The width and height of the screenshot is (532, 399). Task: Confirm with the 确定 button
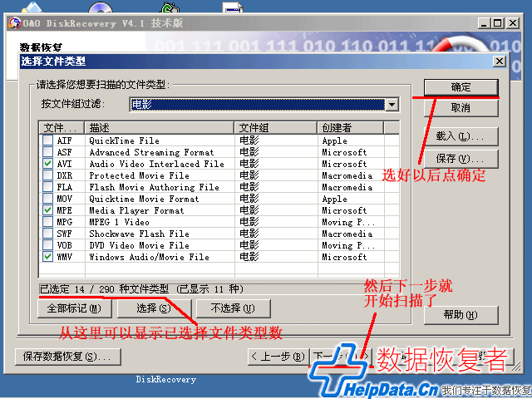point(461,87)
